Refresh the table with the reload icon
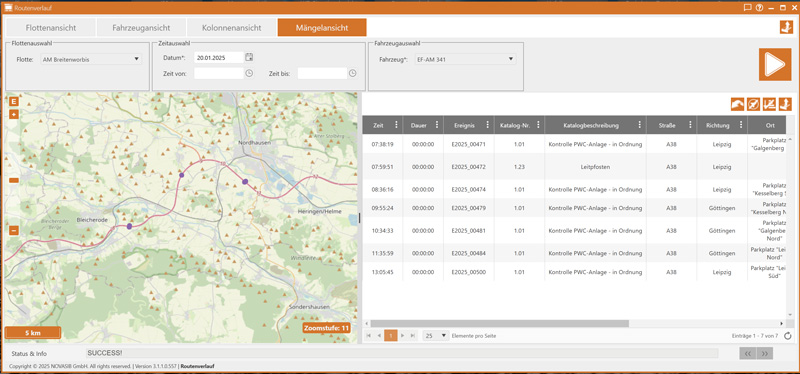This screenshot has width=800, height=374. point(788,336)
